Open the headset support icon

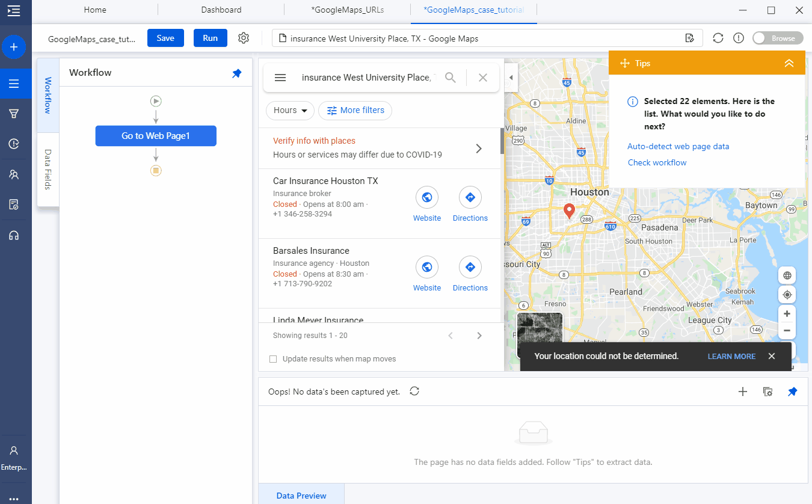tap(14, 235)
